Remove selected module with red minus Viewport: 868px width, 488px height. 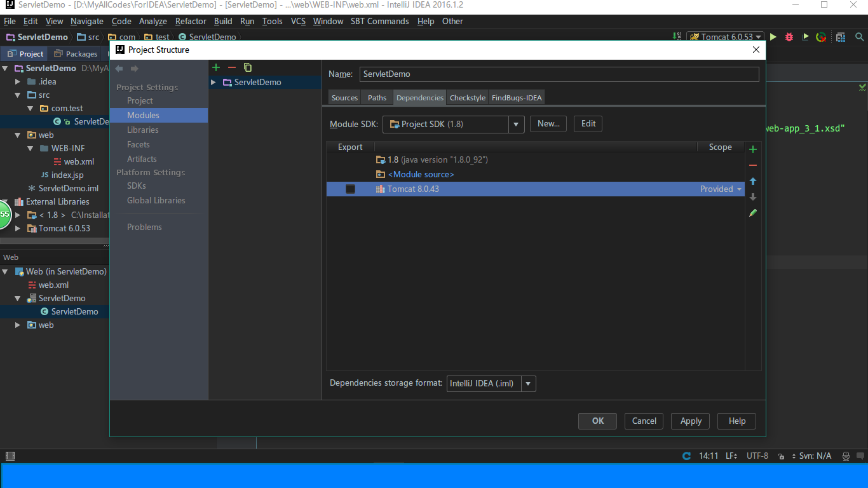click(x=231, y=67)
